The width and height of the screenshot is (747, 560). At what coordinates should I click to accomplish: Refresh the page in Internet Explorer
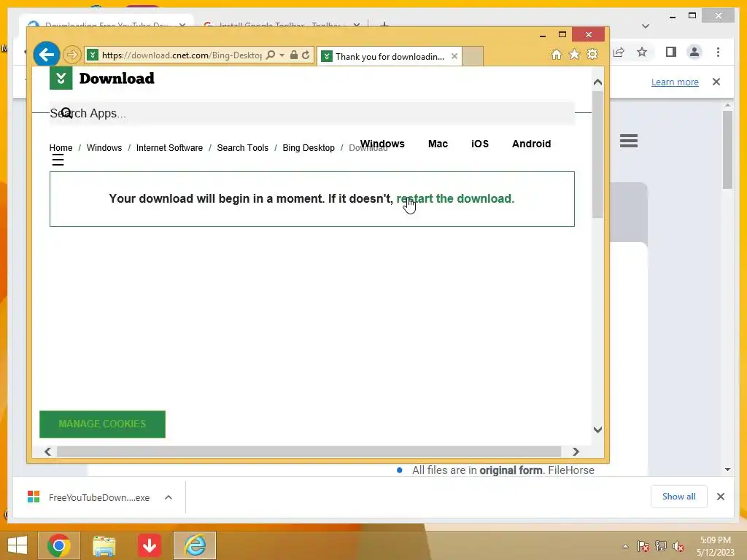click(x=306, y=55)
